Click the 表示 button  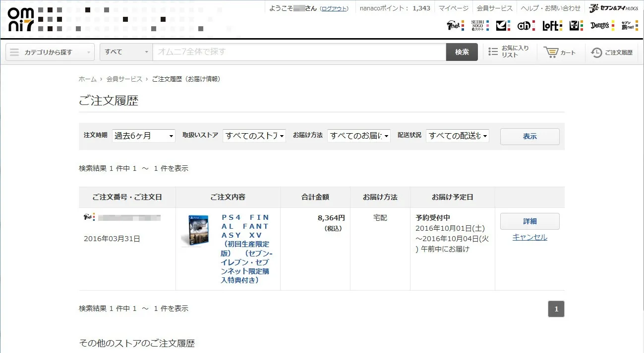530,136
